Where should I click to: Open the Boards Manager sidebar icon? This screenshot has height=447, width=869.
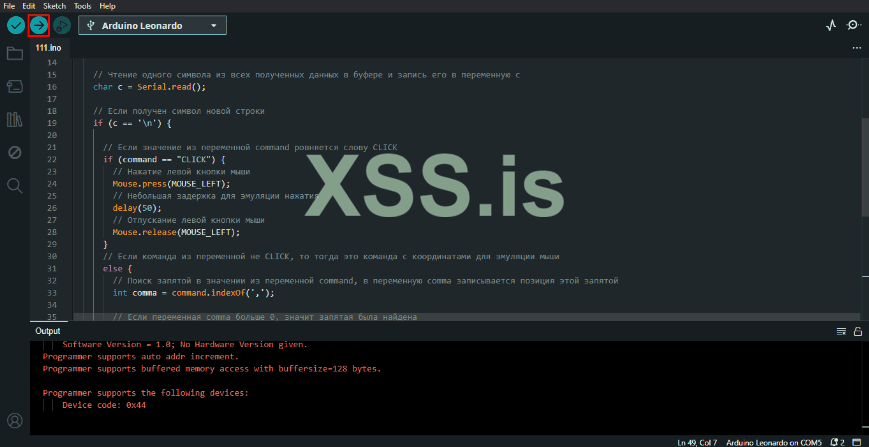[14, 86]
